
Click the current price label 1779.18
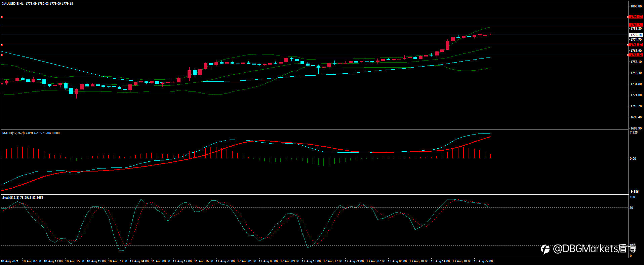[x=636, y=35]
